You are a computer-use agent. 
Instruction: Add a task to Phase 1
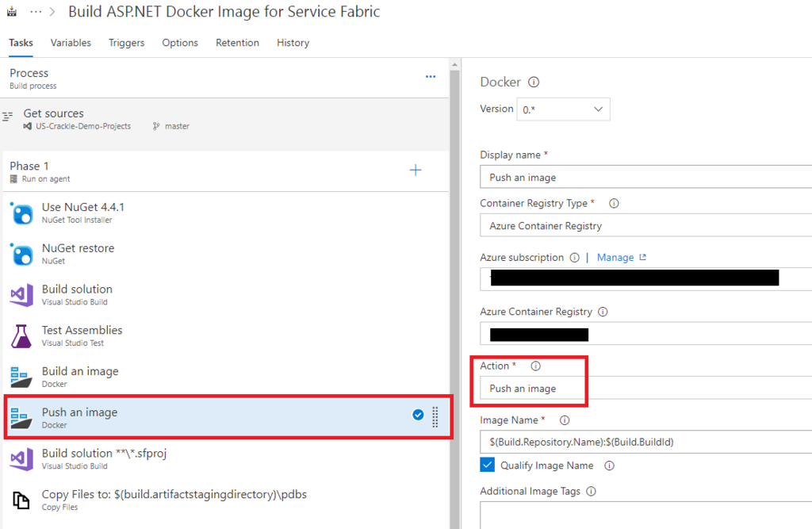(x=416, y=170)
